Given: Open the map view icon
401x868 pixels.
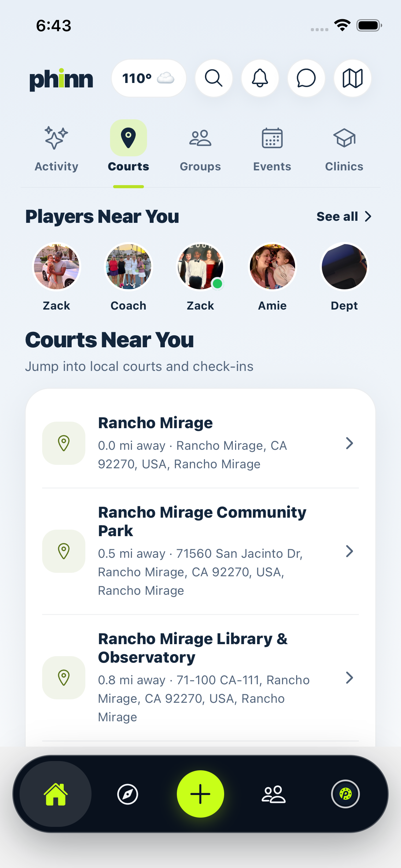Looking at the screenshot, I should pos(353,78).
